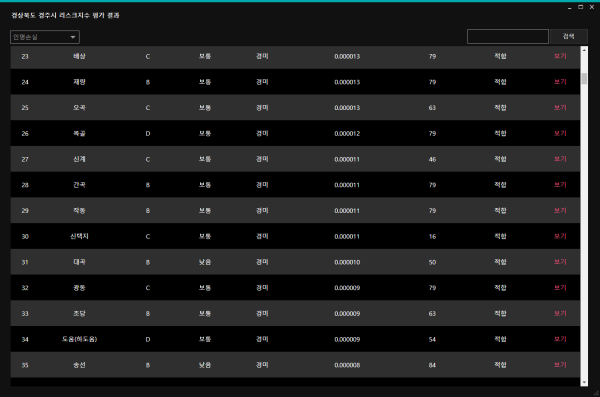Click the vertical scrollbar thumb

pos(584,78)
